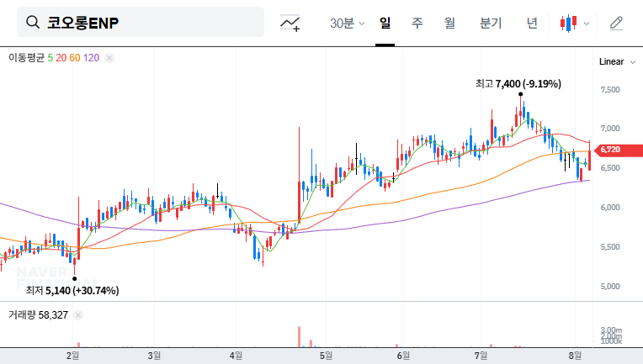Image resolution: width=643 pixels, height=364 pixels.
Task: Select the 60-day moving average value
Action: [x=75, y=58]
